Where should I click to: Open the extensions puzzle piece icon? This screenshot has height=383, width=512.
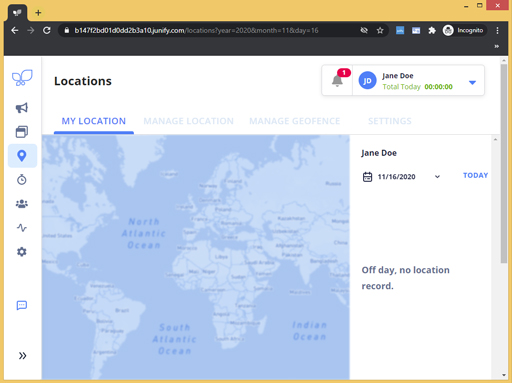pos(432,30)
